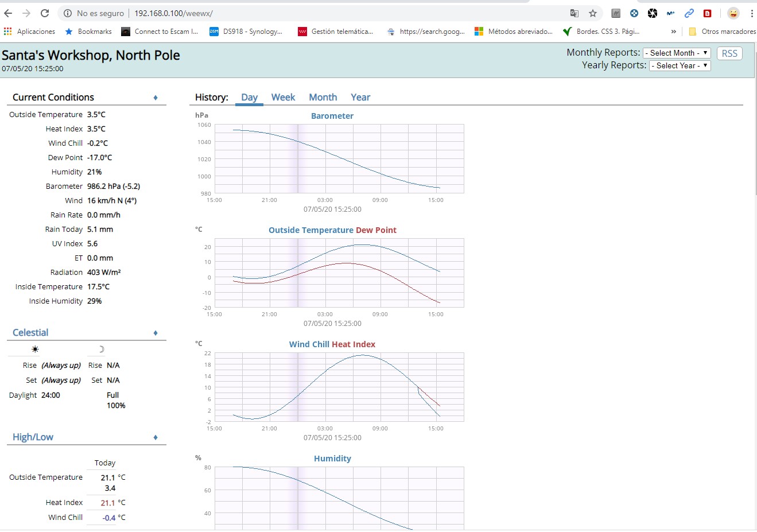Reload the page with refresh icon
This screenshot has height=532, width=757.
45,13
